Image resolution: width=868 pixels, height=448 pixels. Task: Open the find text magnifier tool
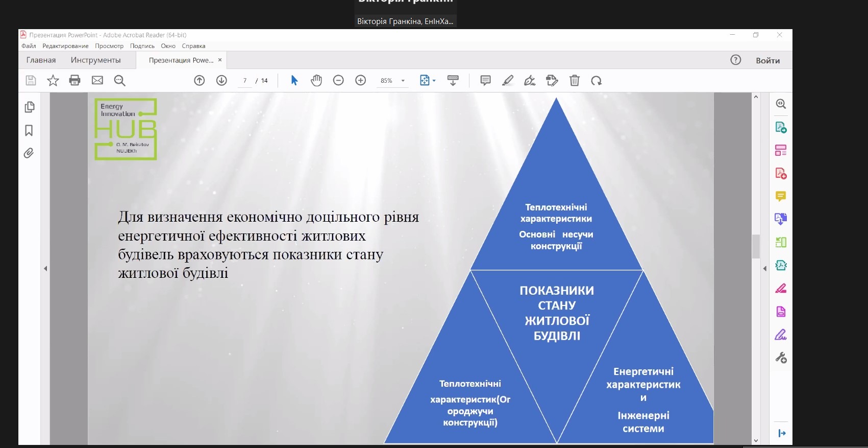(120, 80)
